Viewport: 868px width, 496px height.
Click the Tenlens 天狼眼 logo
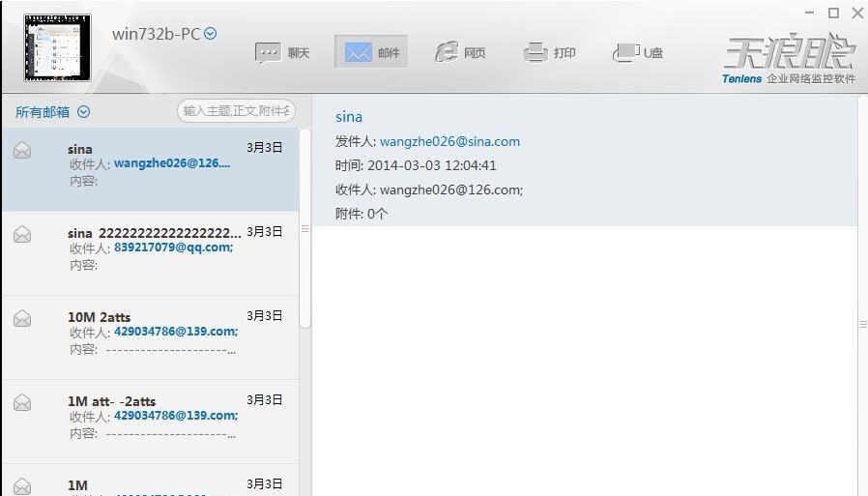(x=789, y=58)
